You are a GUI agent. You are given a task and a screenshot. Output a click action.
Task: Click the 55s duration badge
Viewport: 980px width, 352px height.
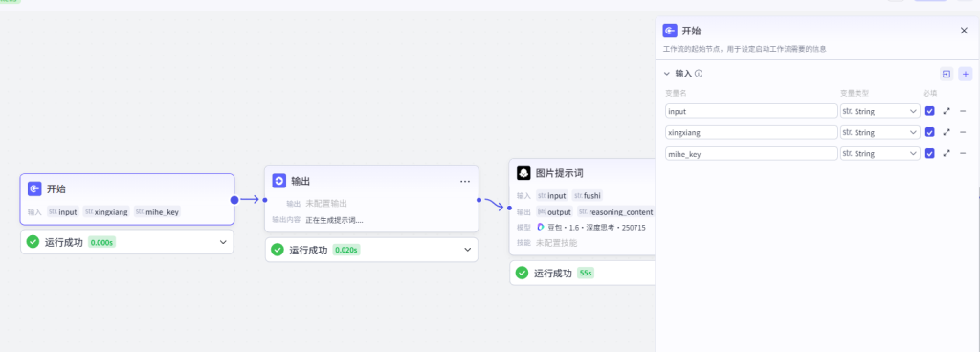coord(586,273)
